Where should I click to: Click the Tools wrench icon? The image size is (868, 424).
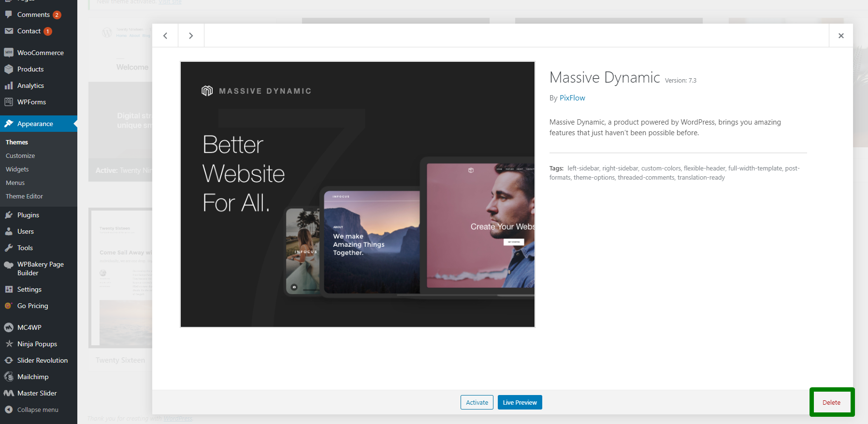tap(9, 248)
